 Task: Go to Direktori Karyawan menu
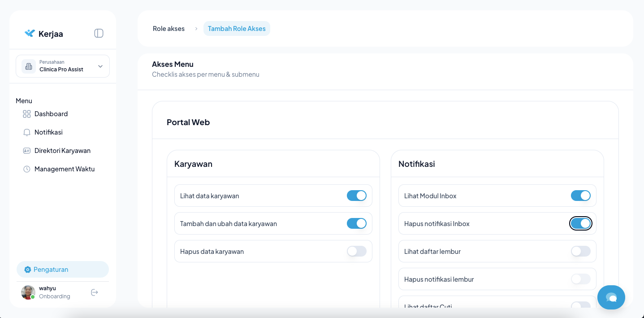(x=62, y=151)
